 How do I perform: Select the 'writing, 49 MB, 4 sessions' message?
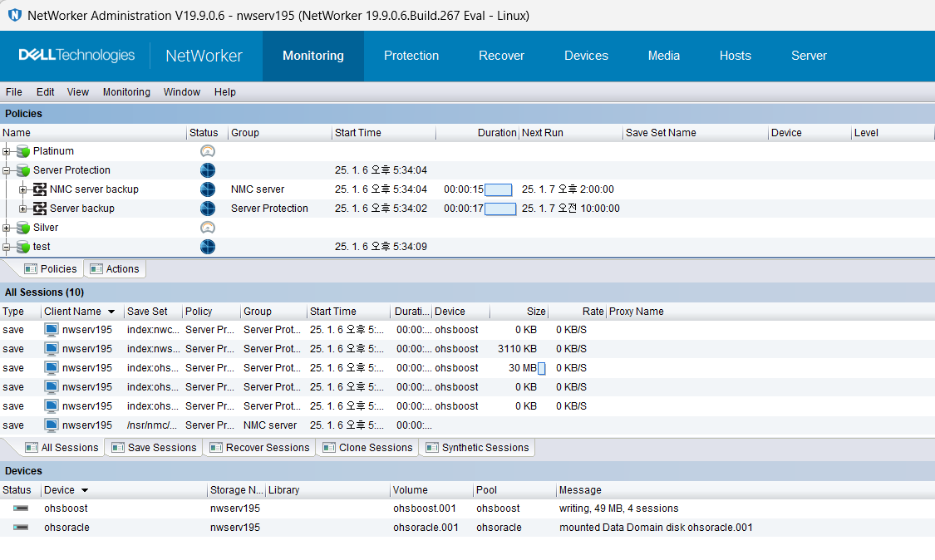pos(618,508)
